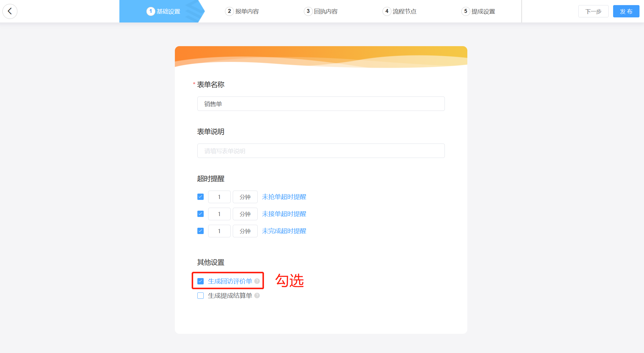The width and height of the screenshot is (644, 353).
Task: Click the 下一步 button
Action: point(593,11)
